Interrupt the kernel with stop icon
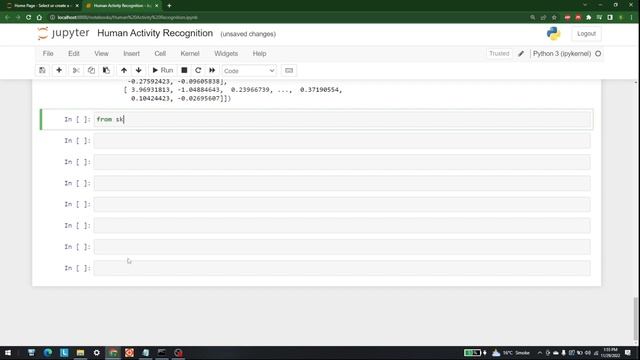The height and width of the screenshot is (360, 640). pyautogui.click(x=184, y=70)
